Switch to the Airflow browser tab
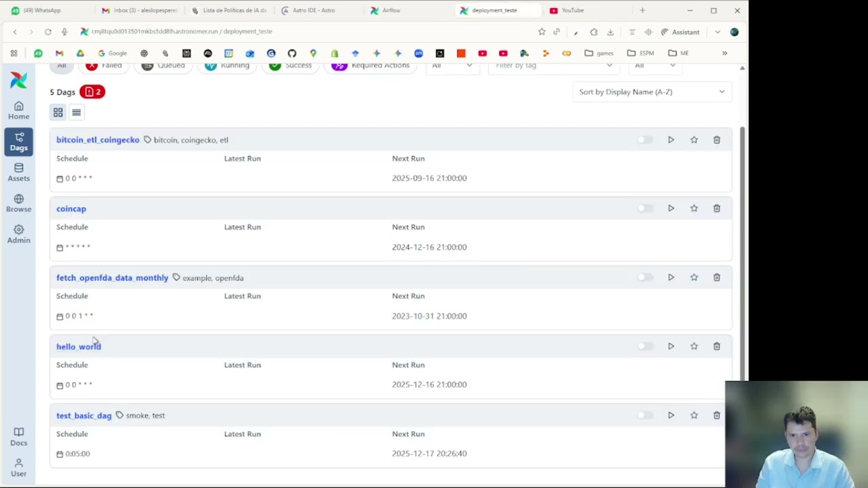 [x=410, y=10]
